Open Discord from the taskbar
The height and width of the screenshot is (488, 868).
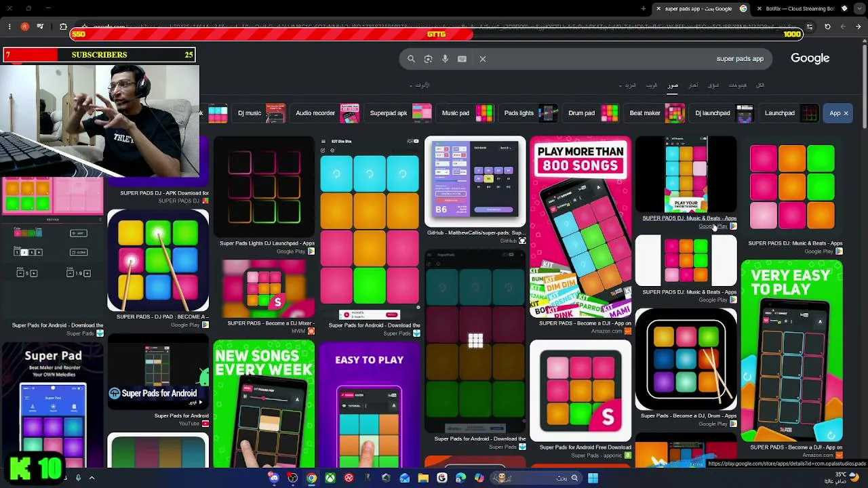[x=274, y=478]
